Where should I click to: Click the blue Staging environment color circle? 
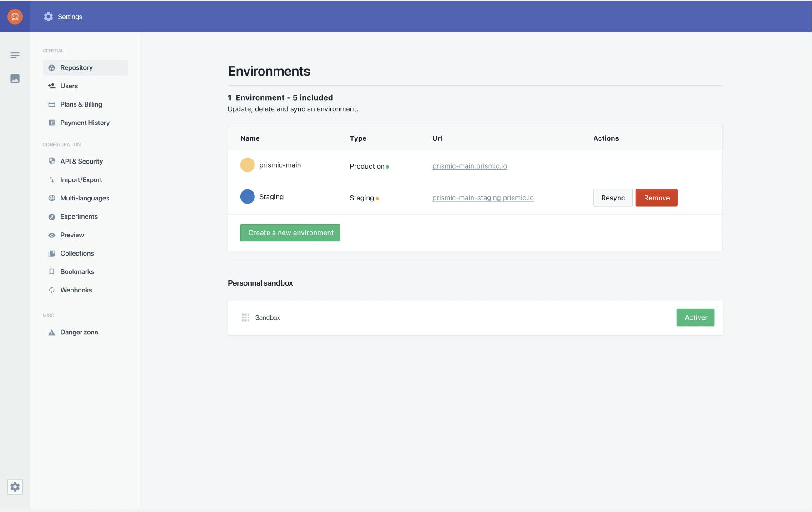tap(248, 197)
